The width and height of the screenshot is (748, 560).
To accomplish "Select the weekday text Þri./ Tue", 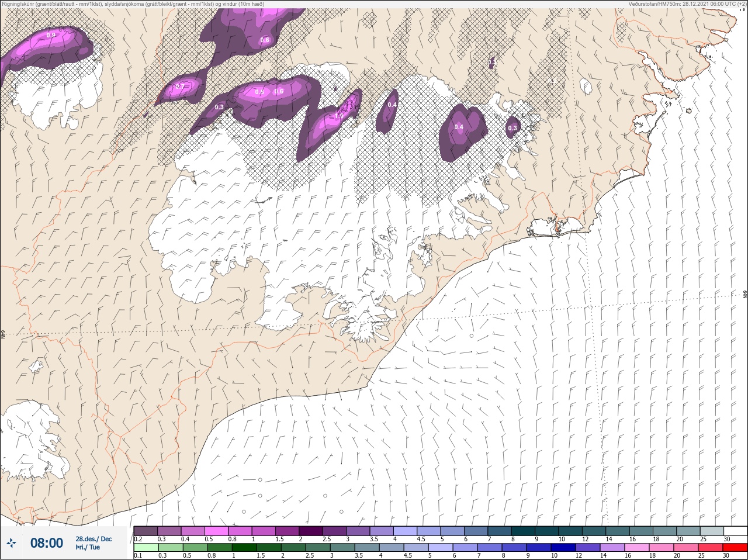I will point(88,548).
